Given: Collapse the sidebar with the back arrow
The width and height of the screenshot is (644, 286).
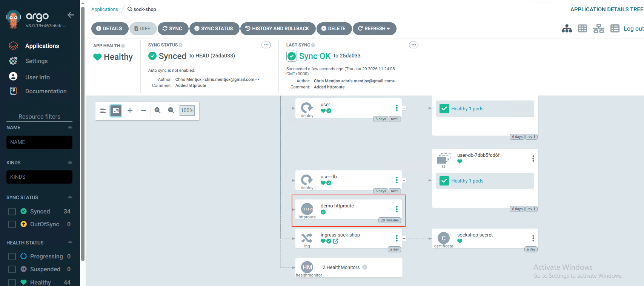Looking at the screenshot, I should pyautogui.click(x=71, y=15).
